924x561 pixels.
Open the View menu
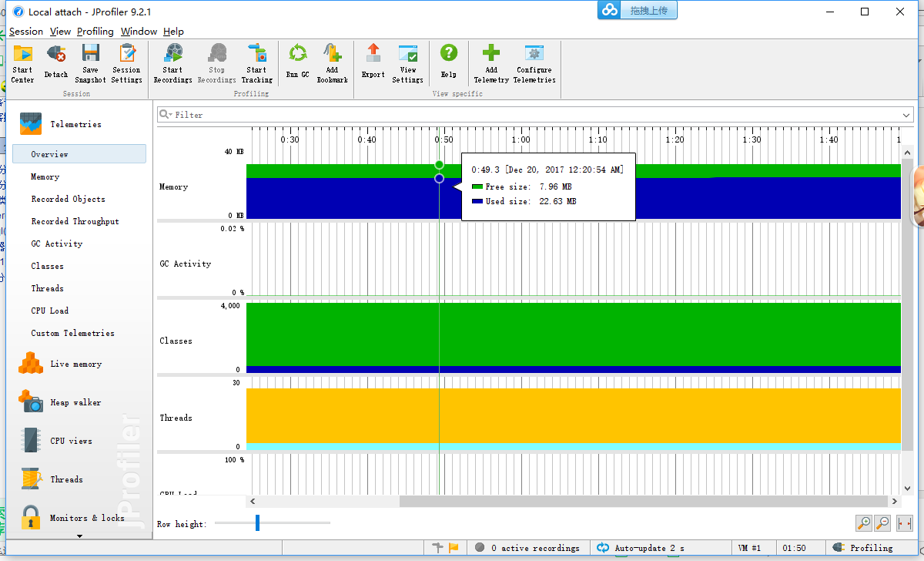(60, 32)
